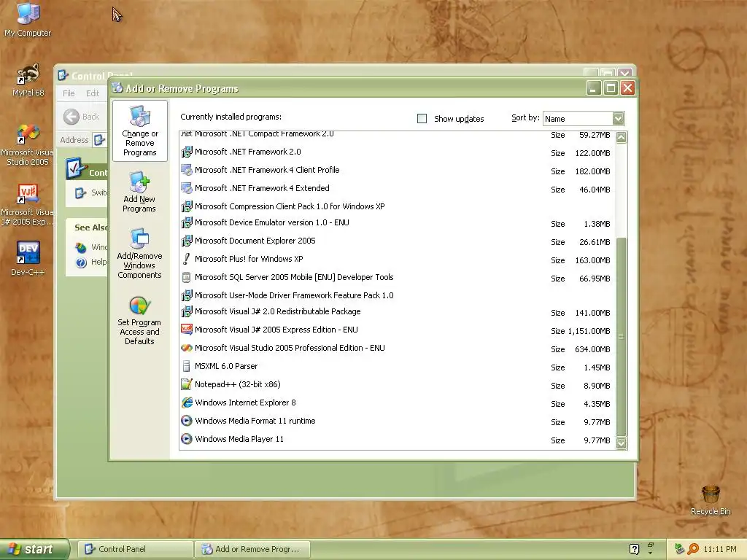Click .NET Framework 4 Extended icon
The width and height of the screenshot is (747, 560).
[187, 189]
